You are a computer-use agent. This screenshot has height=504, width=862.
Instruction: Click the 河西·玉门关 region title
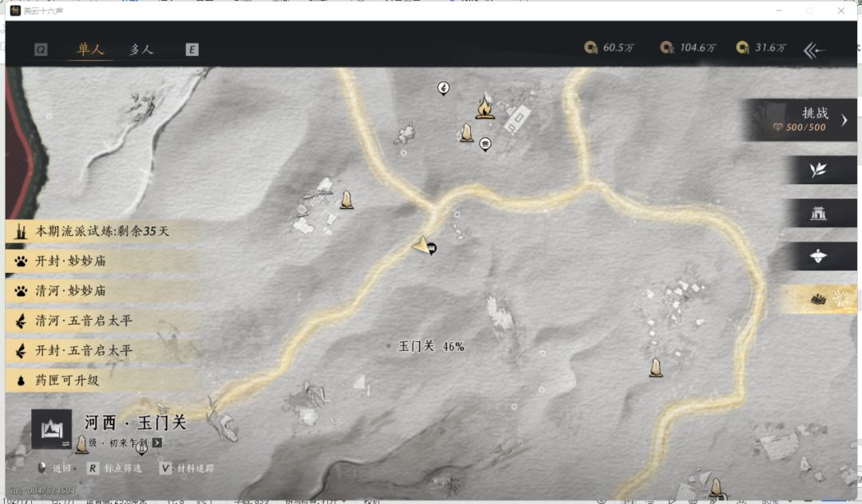click(x=135, y=422)
